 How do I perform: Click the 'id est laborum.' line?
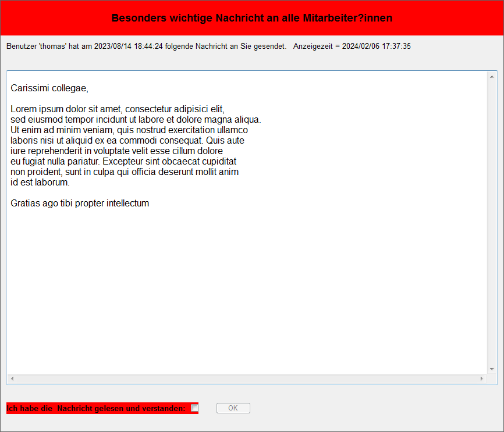[40, 183]
